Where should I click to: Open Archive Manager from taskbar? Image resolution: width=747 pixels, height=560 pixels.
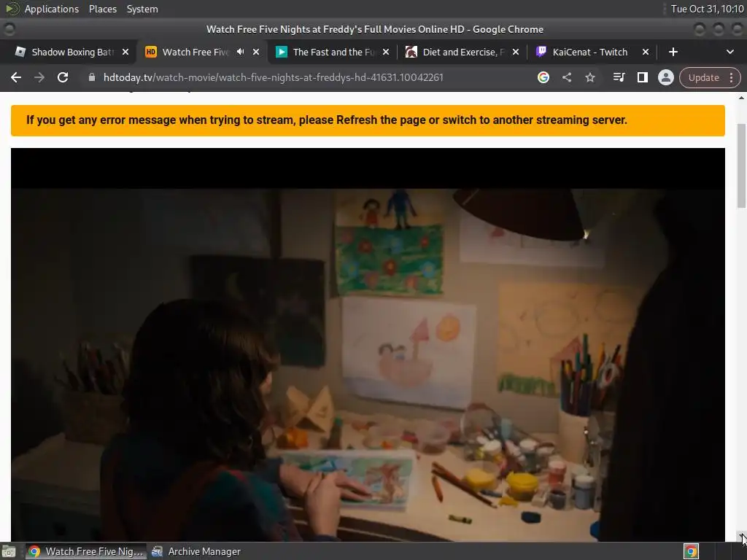point(196,551)
